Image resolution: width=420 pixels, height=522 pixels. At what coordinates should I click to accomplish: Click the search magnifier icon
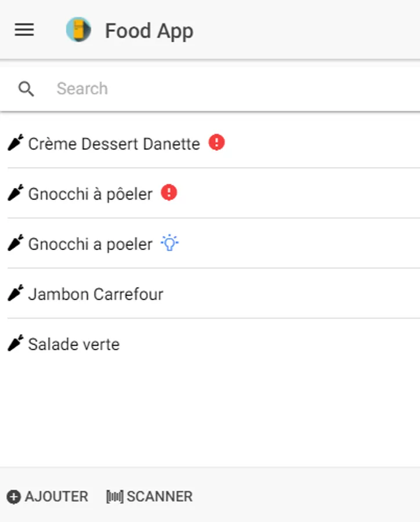click(26, 89)
